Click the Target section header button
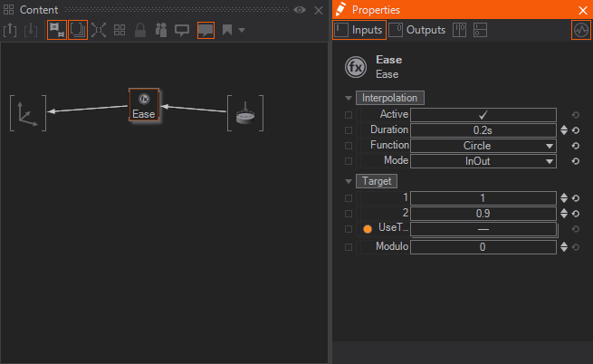Image resolution: width=593 pixels, height=364 pixels. click(x=374, y=181)
